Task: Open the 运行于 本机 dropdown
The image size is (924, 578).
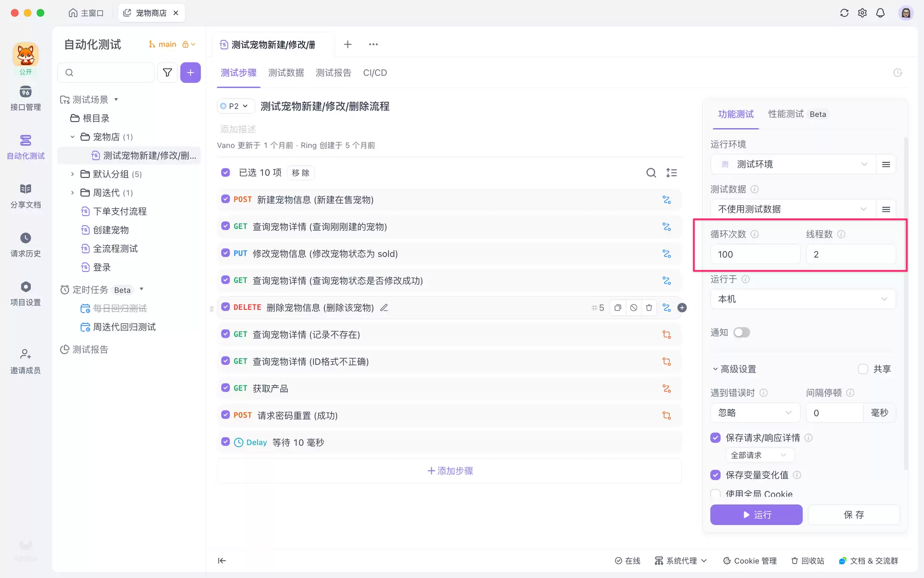Action: (802, 299)
